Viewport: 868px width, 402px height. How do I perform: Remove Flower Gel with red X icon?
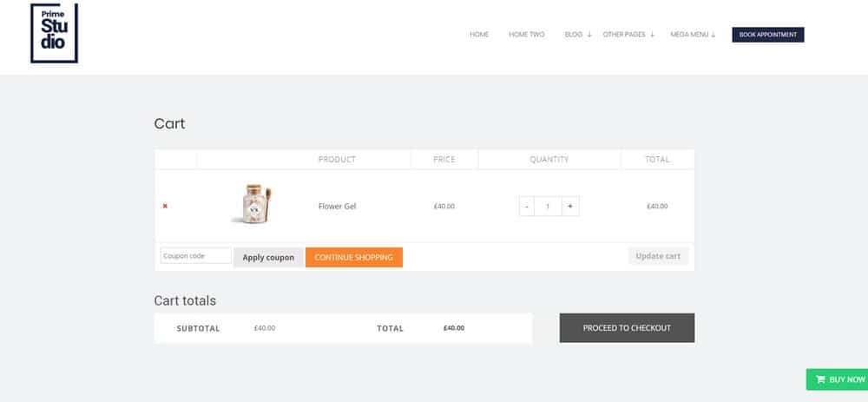[165, 206]
